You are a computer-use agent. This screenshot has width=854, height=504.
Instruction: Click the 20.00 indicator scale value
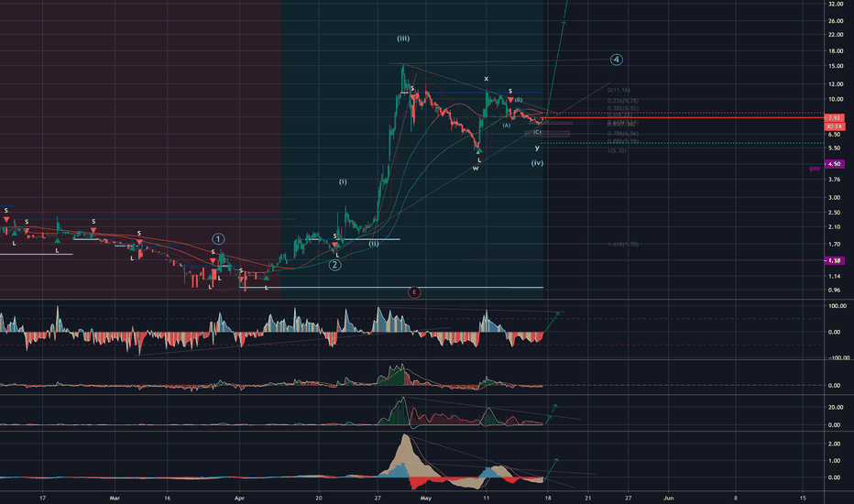tap(836, 408)
